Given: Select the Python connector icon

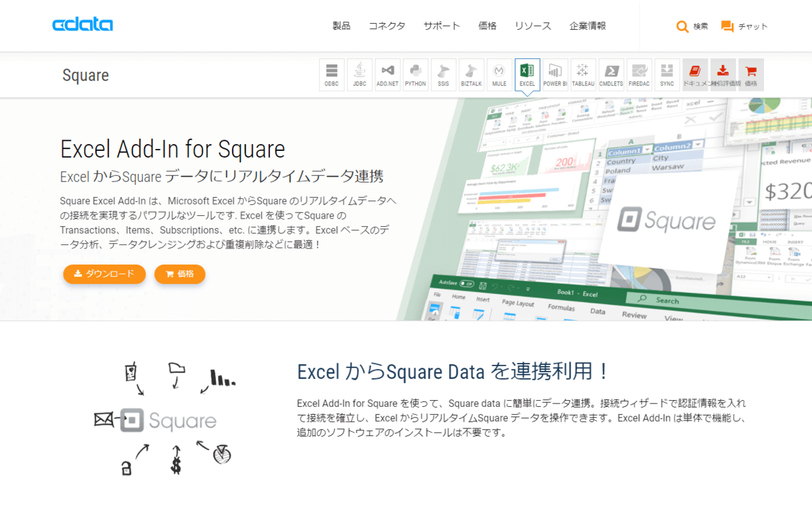Looking at the screenshot, I should click(415, 75).
